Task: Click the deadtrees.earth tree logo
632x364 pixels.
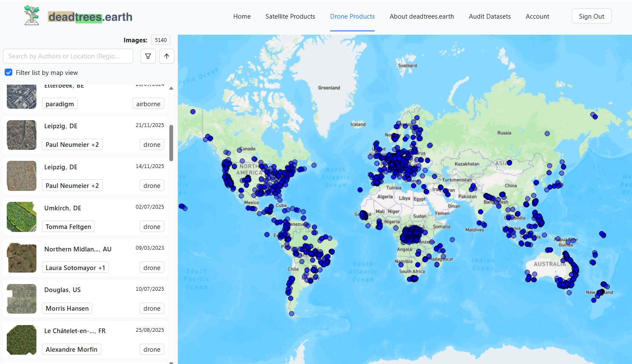Action: [x=32, y=15]
